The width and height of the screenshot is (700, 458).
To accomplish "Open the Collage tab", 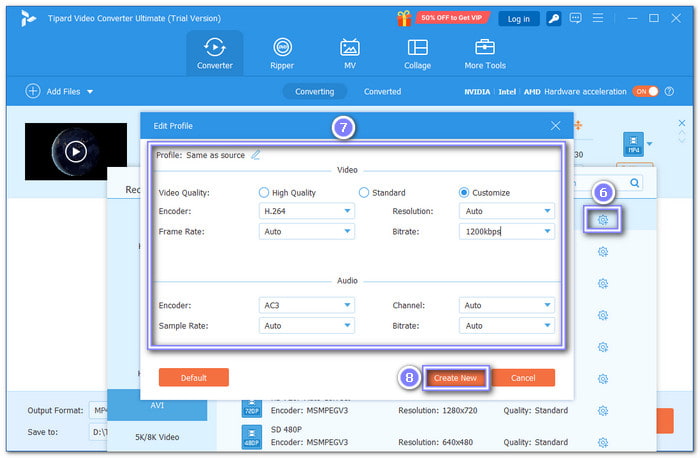I will pyautogui.click(x=417, y=54).
